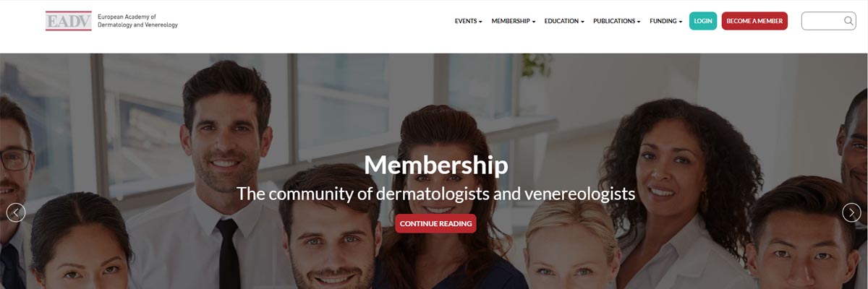The width and height of the screenshot is (868, 289).
Task: Click the caret beside Education
Action: (582, 22)
